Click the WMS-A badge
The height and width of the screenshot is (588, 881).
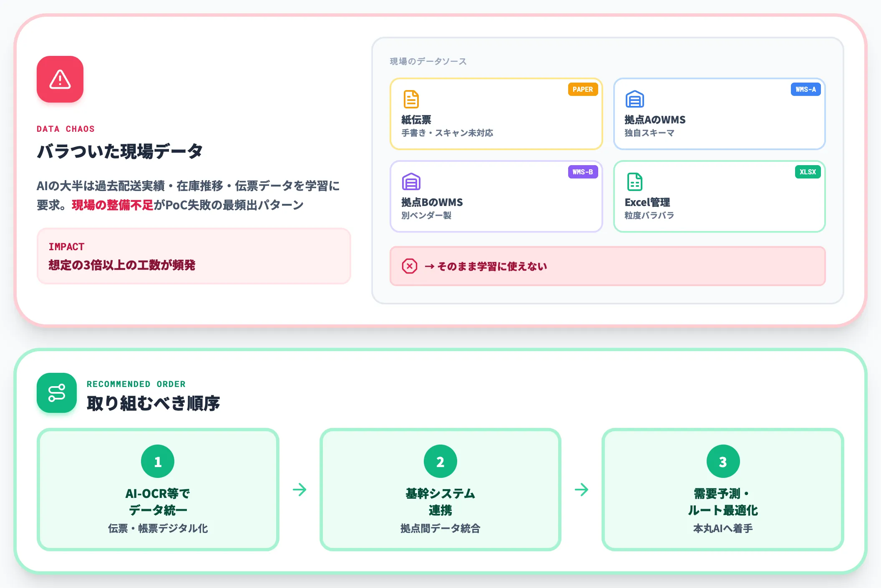coord(805,89)
